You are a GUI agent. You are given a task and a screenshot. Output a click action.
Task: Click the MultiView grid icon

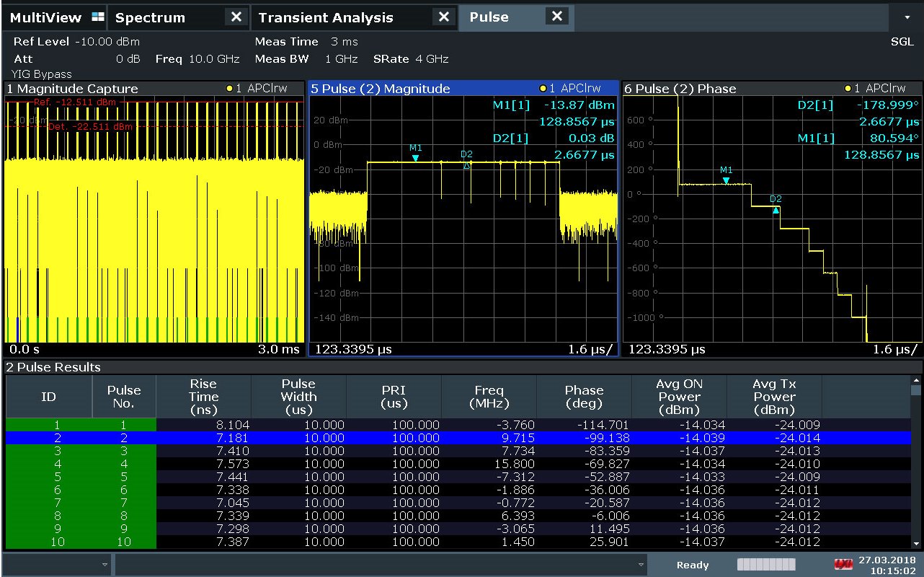click(98, 17)
